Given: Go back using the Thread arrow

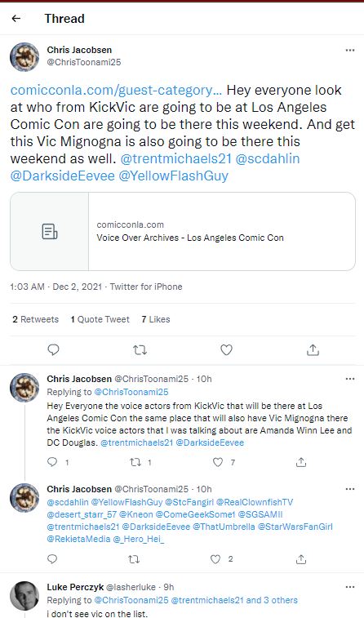Looking at the screenshot, I should click(x=16, y=18).
